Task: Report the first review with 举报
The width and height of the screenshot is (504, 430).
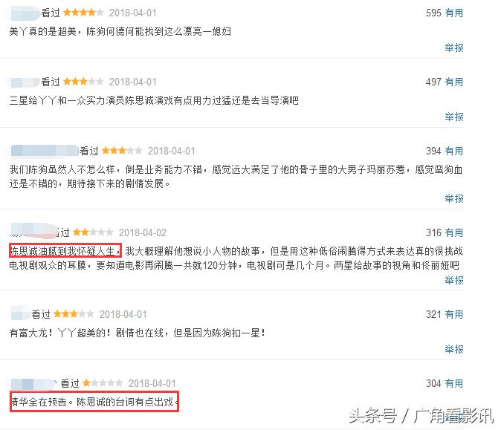Action: [x=454, y=48]
